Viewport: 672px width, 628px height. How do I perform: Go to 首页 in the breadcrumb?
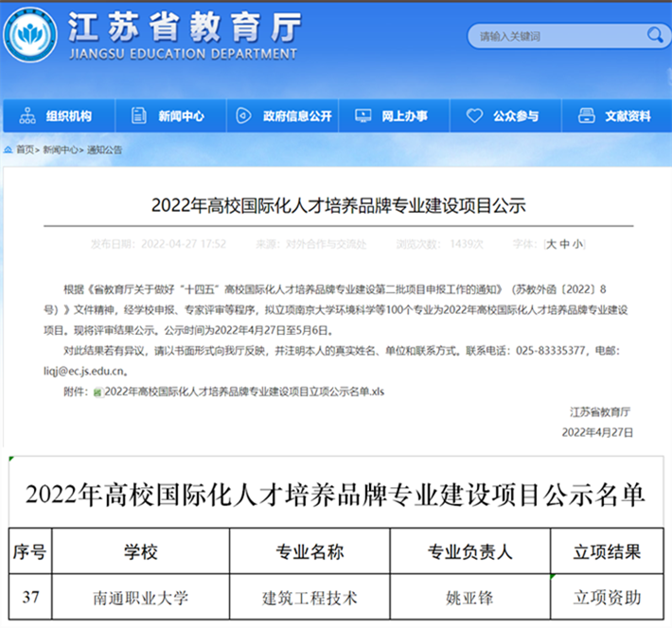tap(25, 149)
